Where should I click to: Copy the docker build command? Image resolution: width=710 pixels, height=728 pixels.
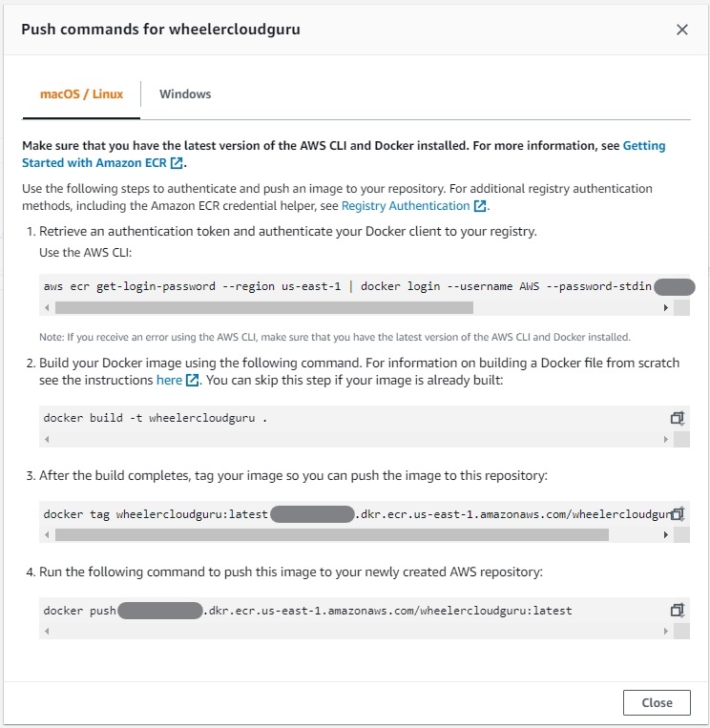click(x=678, y=418)
